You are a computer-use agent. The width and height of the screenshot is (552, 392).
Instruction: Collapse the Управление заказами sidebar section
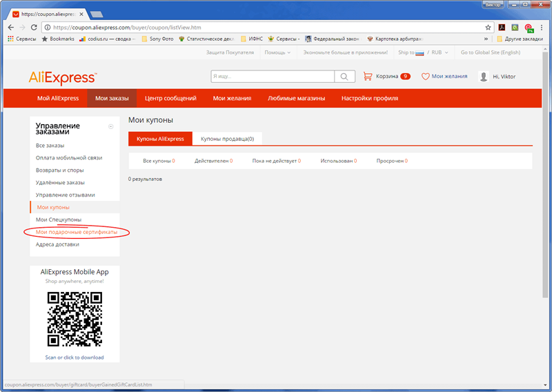click(x=111, y=126)
